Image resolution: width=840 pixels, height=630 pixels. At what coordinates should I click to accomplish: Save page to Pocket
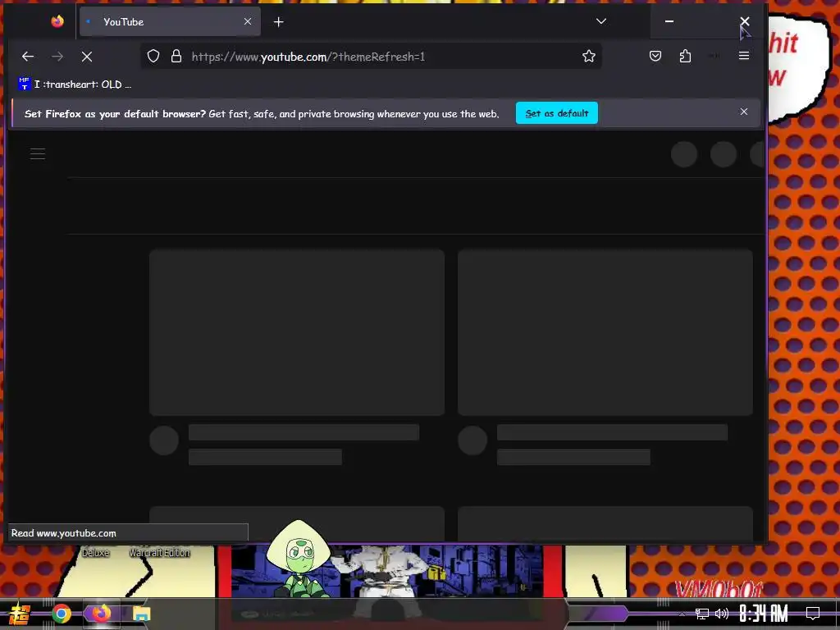pos(655,56)
